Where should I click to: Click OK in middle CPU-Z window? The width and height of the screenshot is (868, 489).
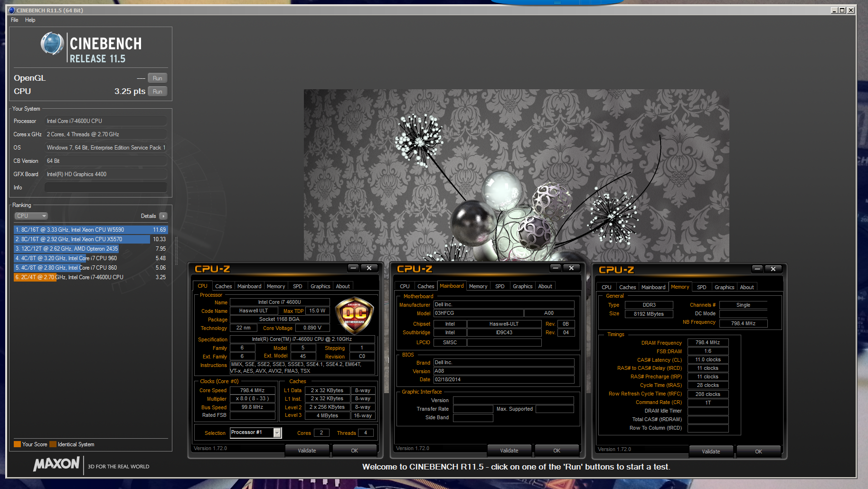(557, 451)
